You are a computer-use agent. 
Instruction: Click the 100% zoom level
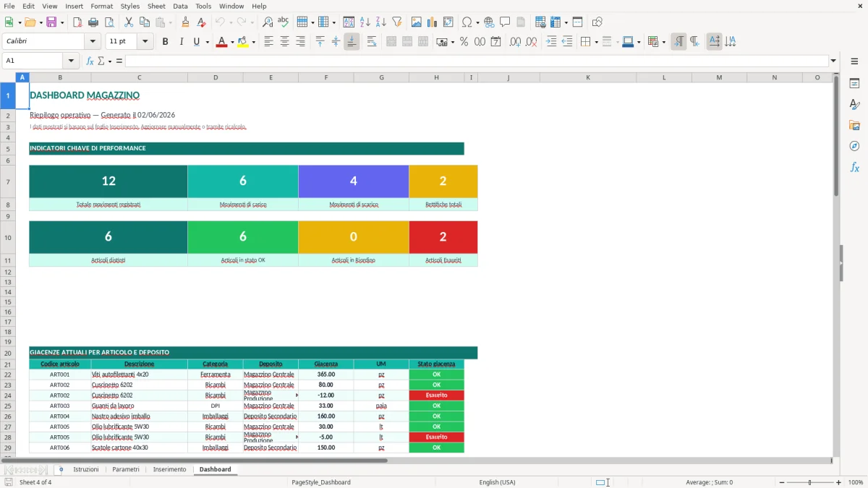(856, 482)
